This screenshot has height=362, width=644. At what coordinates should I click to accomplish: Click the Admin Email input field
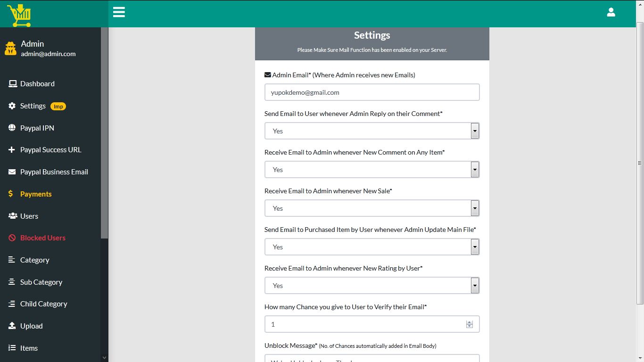(372, 92)
